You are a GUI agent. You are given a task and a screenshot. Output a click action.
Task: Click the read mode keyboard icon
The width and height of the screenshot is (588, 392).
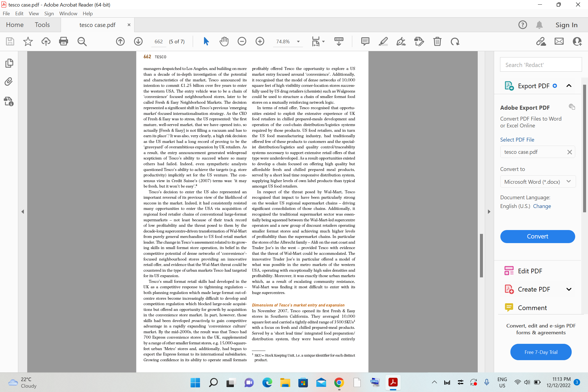coord(339,41)
